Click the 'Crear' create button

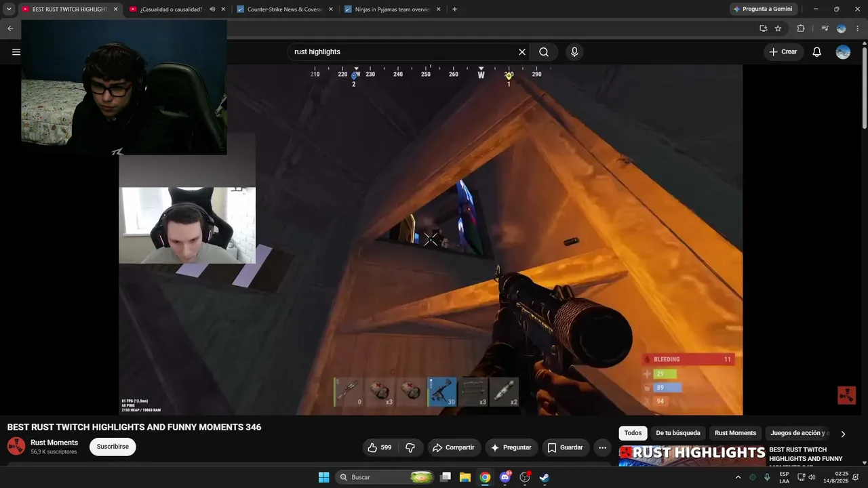(x=783, y=52)
